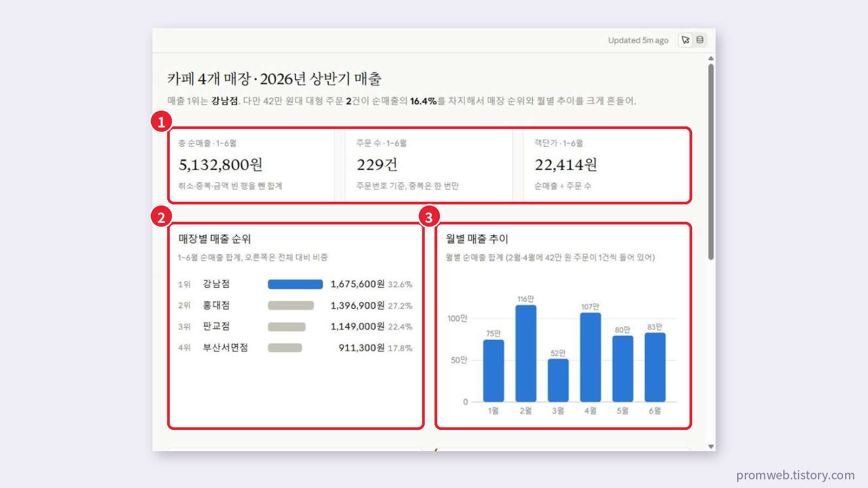Click the 107만 bar label
Image resolution: width=868 pixels, height=488 pixels.
click(590, 306)
